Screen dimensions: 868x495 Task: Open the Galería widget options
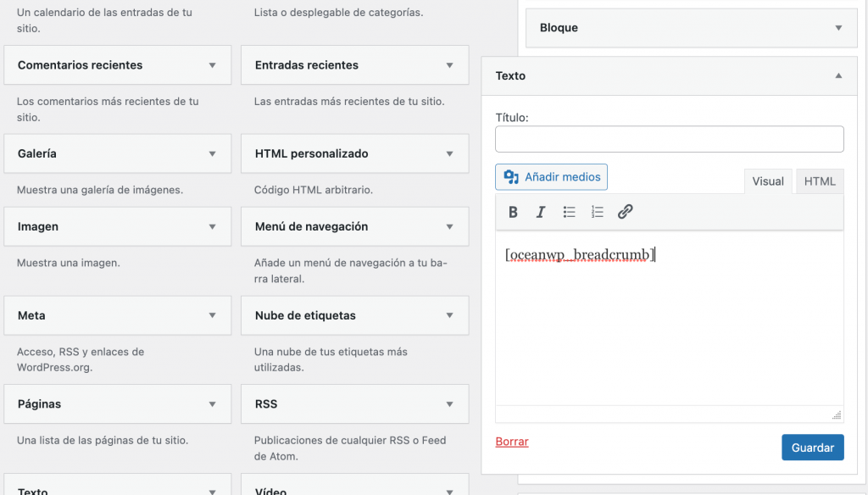click(212, 154)
